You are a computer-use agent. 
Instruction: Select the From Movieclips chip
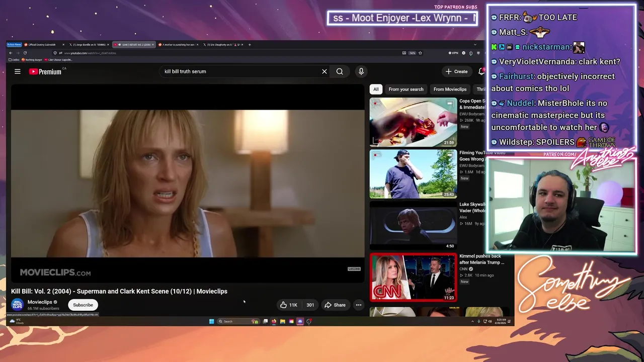[x=450, y=89]
